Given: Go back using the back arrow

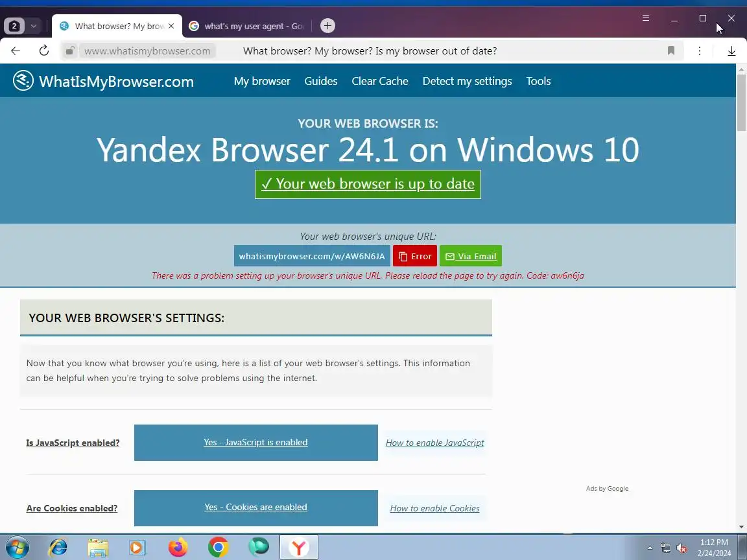Looking at the screenshot, I should coord(16,51).
